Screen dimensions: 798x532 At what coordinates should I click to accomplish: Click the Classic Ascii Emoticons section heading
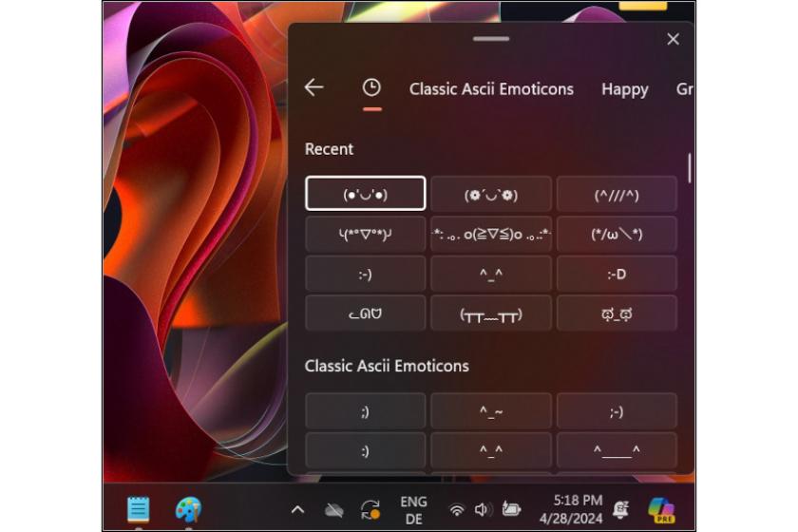click(x=387, y=366)
